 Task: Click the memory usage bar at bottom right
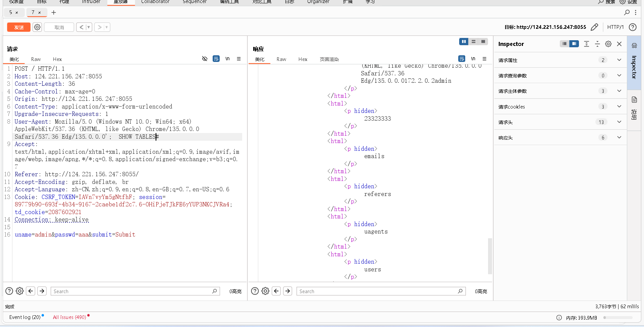click(618, 318)
